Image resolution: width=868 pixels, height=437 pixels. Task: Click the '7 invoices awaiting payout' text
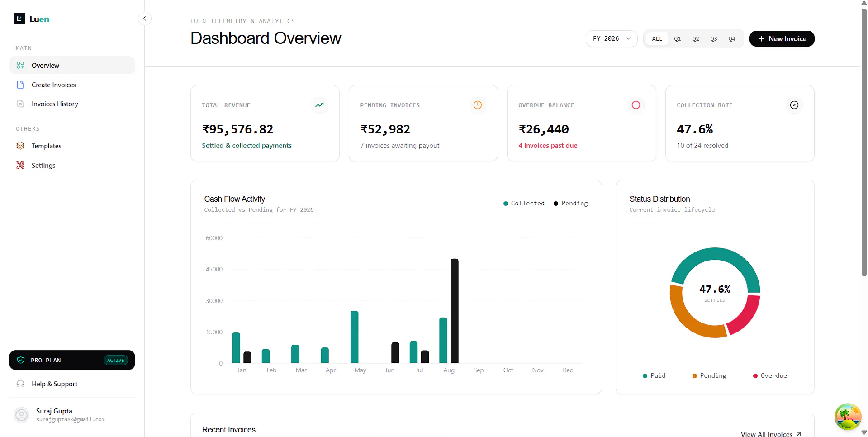[x=400, y=146]
